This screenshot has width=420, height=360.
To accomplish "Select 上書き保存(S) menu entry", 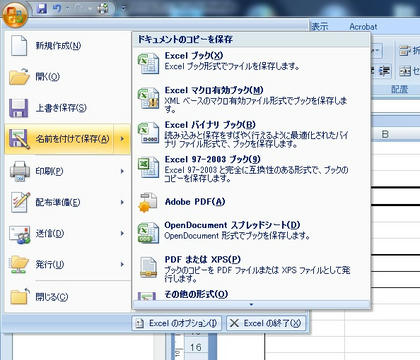I will point(68,108).
